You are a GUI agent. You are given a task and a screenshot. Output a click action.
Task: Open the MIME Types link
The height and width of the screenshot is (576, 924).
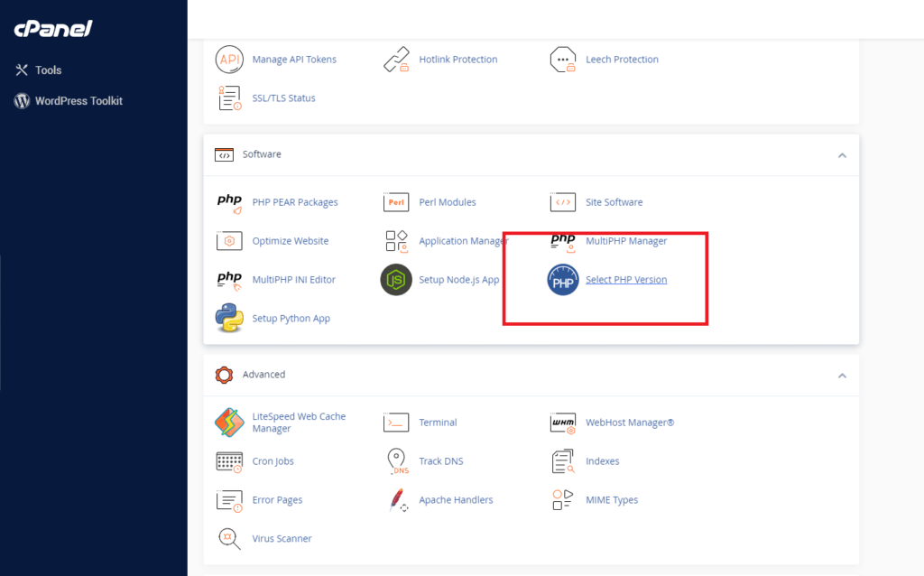point(611,500)
